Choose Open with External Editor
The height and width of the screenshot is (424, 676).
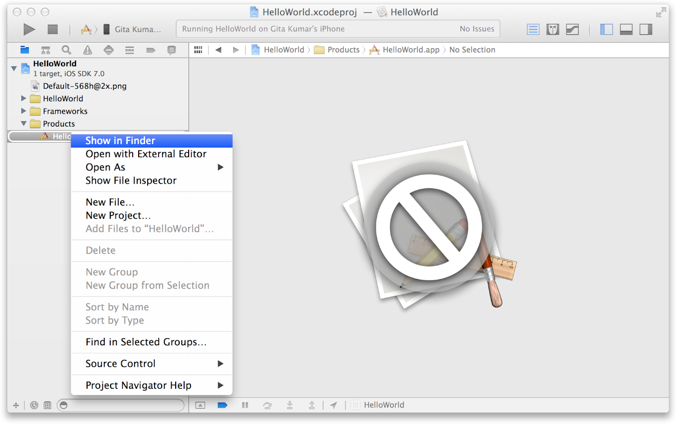tap(152, 154)
